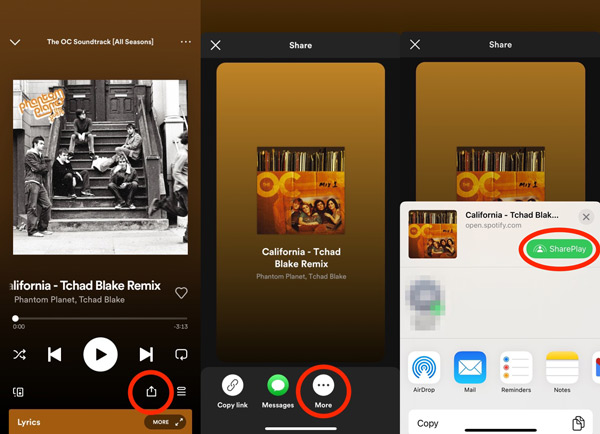Screen dimensions: 600x434
Task: Dismiss the iOS share sheet
Action: 586,217
